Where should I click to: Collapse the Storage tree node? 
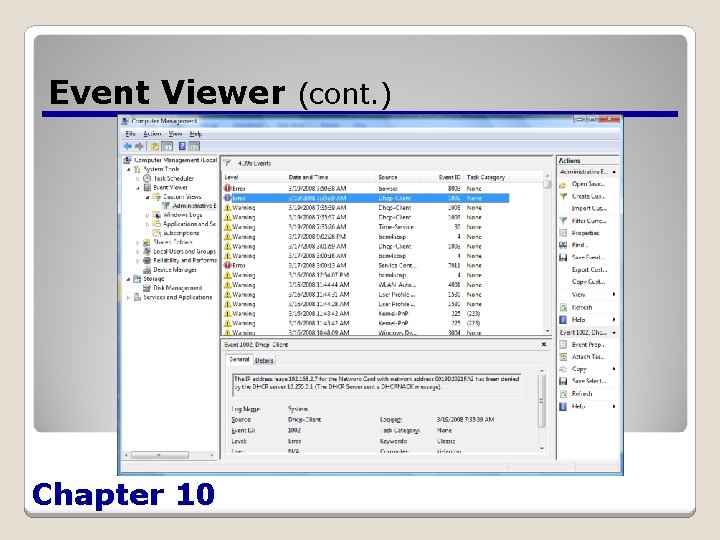[x=129, y=279]
